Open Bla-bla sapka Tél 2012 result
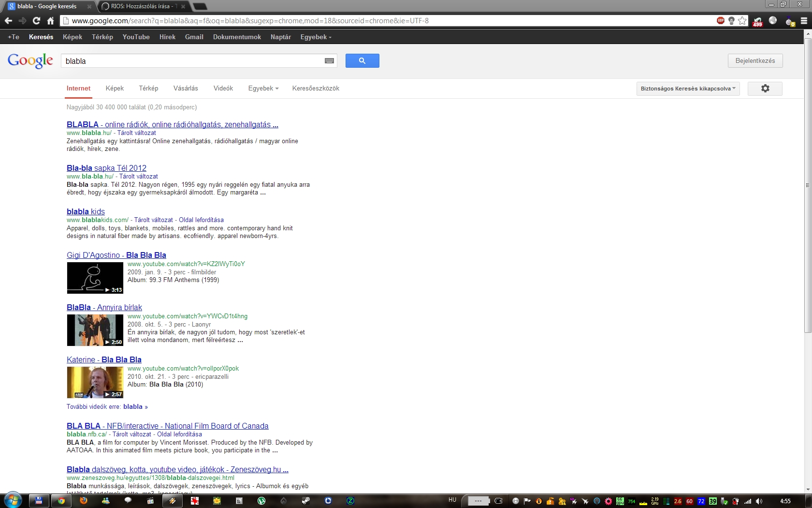This screenshot has width=812, height=508. (106, 168)
